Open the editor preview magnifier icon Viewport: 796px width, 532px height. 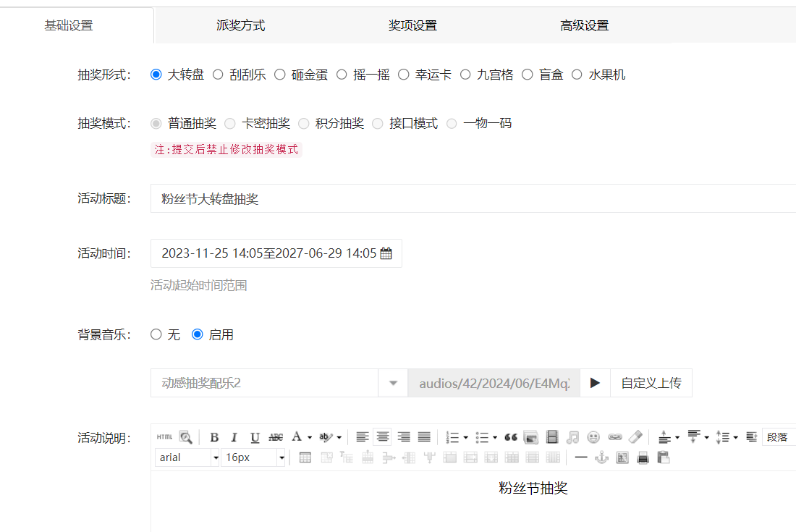pyautogui.click(x=186, y=436)
